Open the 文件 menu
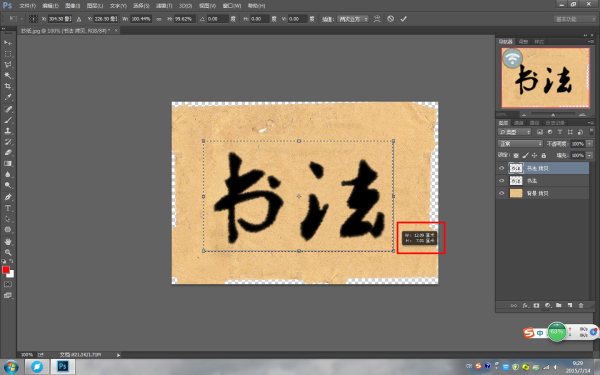The height and width of the screenshot is (375, 600). click(27, 6)
